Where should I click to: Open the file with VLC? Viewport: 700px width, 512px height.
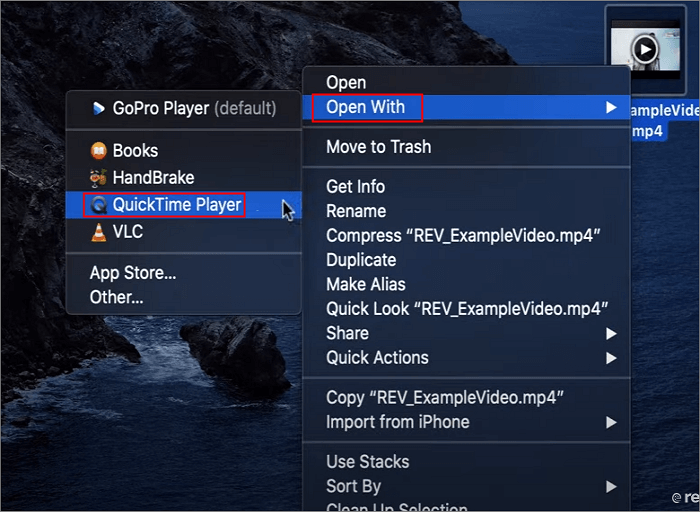tap(184, 232)
